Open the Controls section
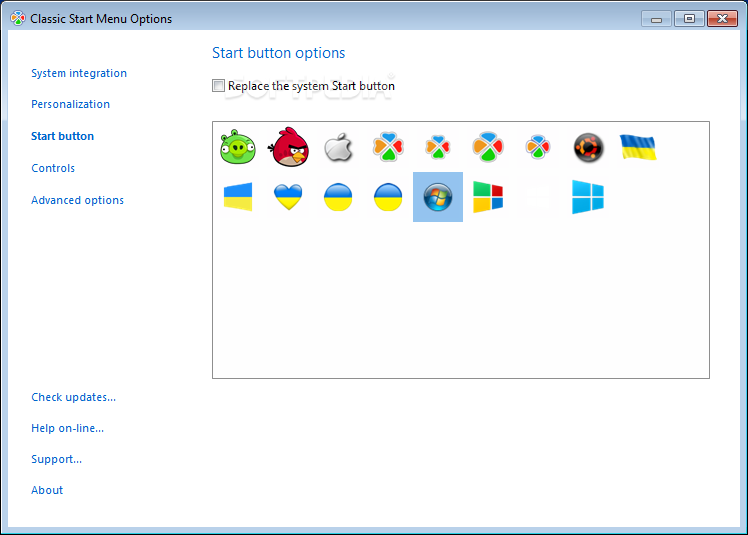Screen dimensions: 748x535 tap(53, 168)
